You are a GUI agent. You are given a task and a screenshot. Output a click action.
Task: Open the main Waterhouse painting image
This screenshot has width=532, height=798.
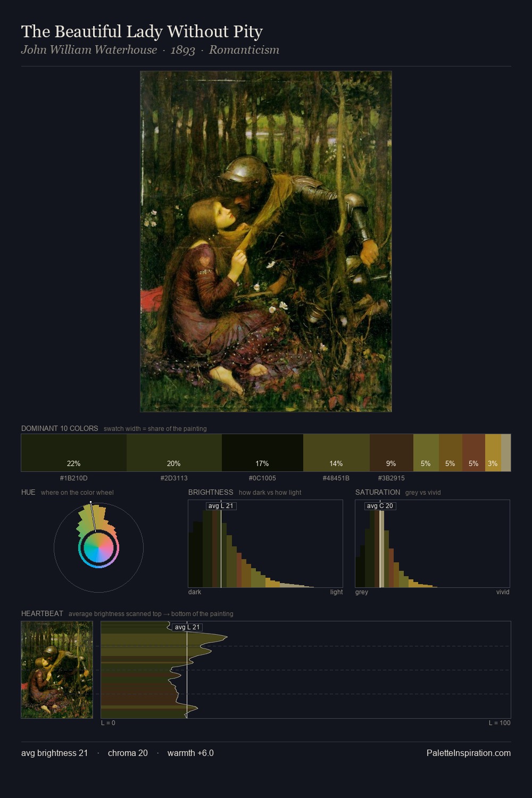266,242
